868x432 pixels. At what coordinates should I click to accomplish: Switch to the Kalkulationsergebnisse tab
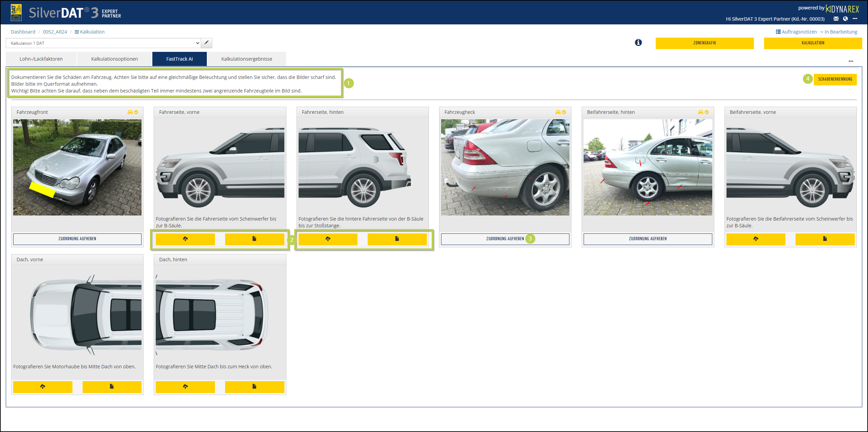click(246, 59)
